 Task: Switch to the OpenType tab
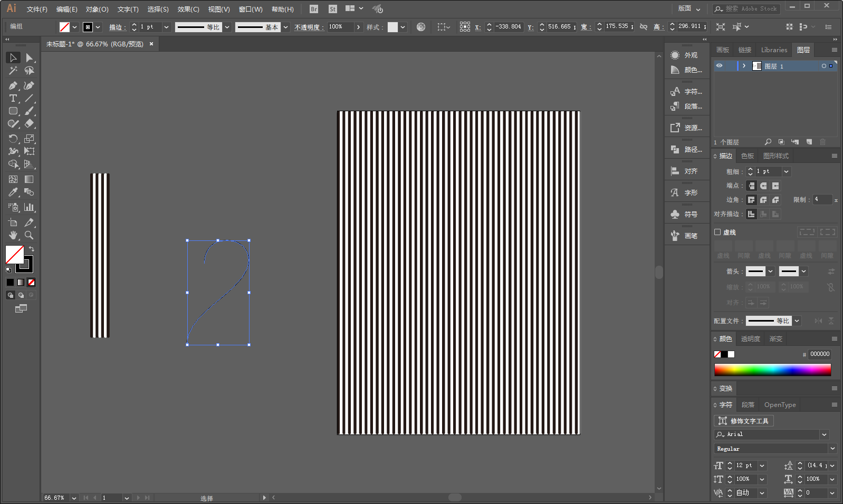[x=780, y=405]
